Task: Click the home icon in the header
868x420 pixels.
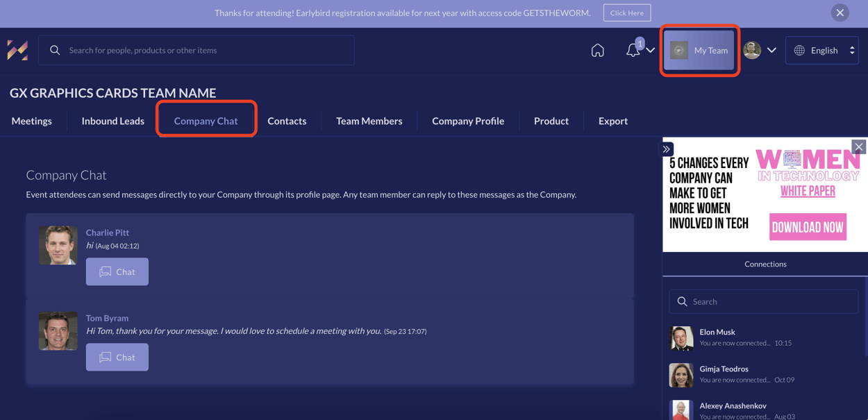Action: coord(597,50)
